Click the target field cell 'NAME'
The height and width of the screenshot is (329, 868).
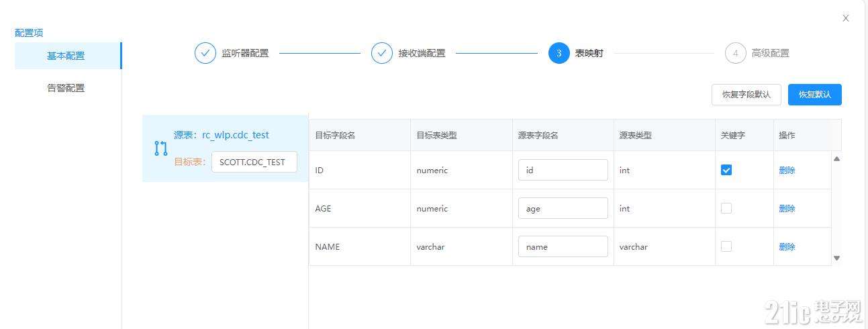coord(328,247)
